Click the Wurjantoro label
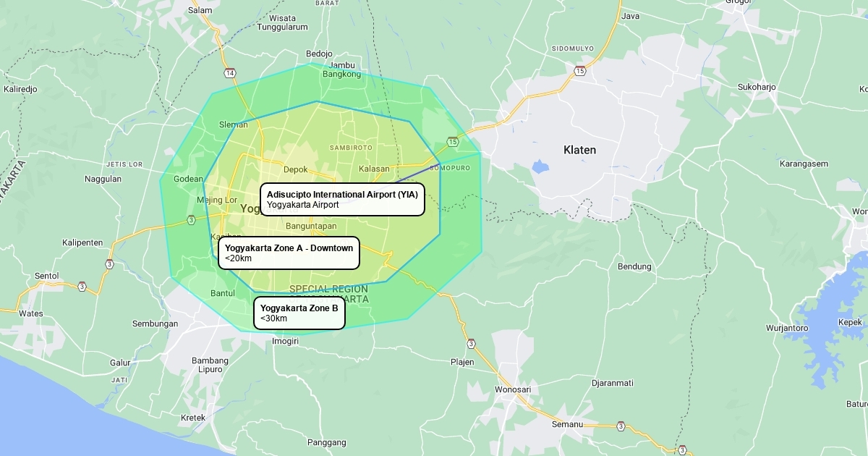The height and width of the screenshot is (456, 868). tap(787, 328)
